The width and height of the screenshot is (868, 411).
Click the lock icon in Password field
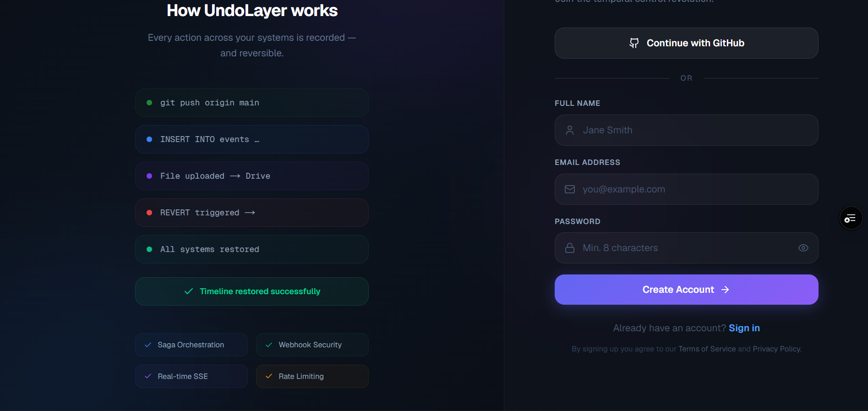tap(570, 248)
